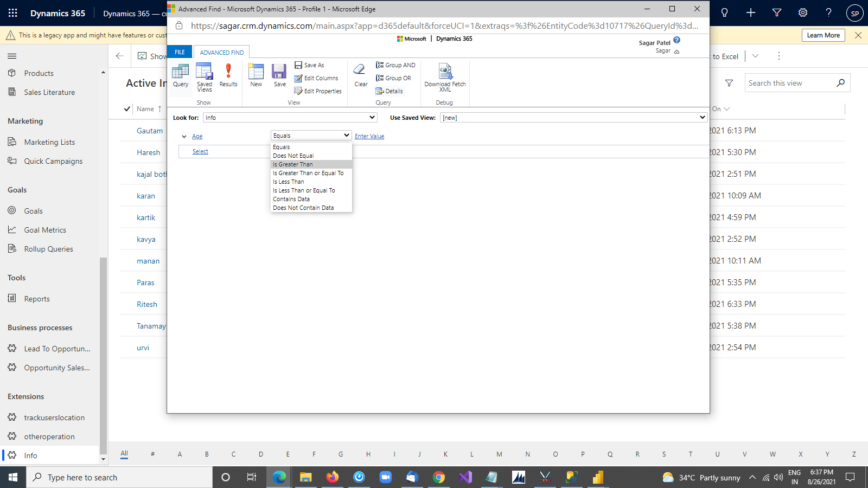Screen dimensions: 868x488
Task: Open SP user profile avatar
Action: tap(854, 14)
